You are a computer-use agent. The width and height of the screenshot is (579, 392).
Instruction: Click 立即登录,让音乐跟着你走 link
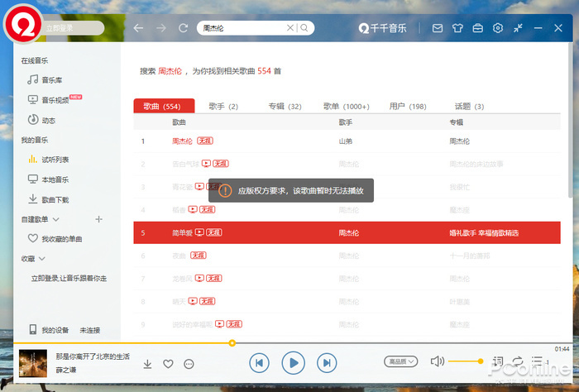tap(69, 279)
